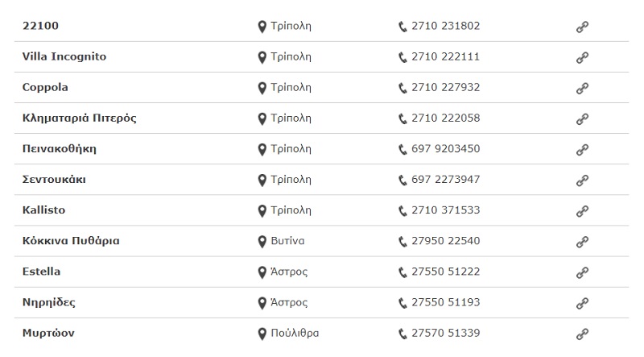The image size is (644, 357).
Task: Click the link icon for Πεινακοθήκη
Action: tap(582, 149)
